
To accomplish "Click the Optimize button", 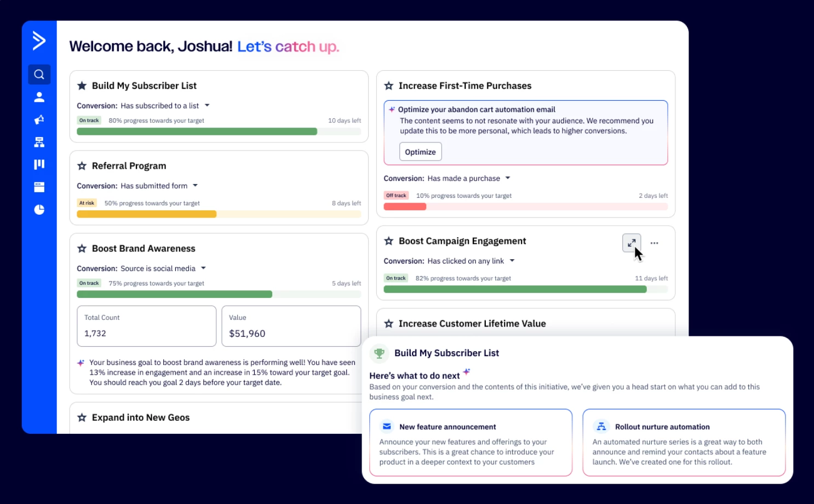I will pyautogui.click(x=420, y=152).
